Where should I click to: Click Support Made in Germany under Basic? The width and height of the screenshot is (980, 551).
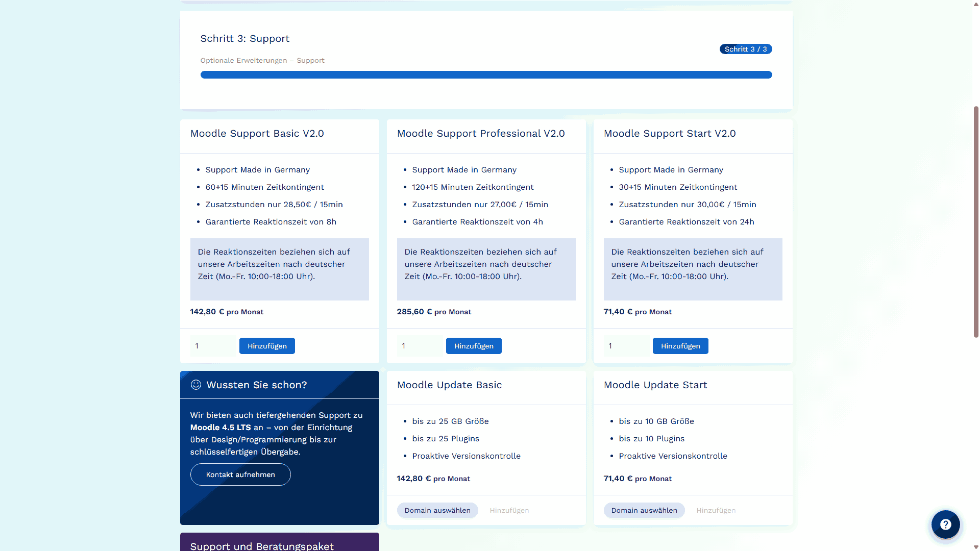point(258,170)
